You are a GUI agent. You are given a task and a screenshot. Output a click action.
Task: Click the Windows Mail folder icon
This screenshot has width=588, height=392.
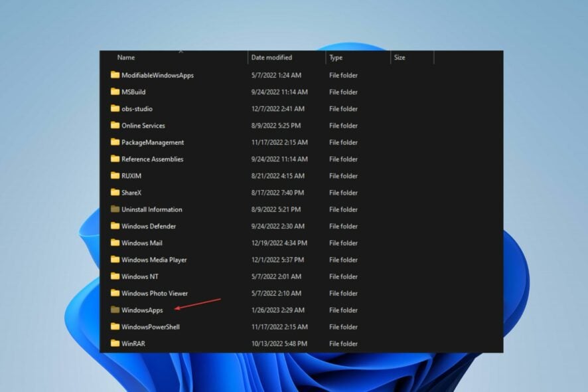click(115, 243)
